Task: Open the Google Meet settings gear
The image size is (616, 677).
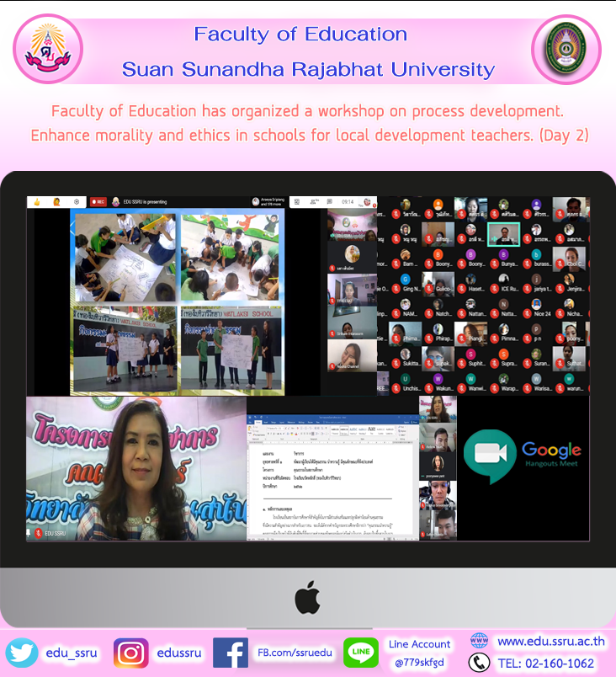Action: pyautogui.click(x=77, y=202)
